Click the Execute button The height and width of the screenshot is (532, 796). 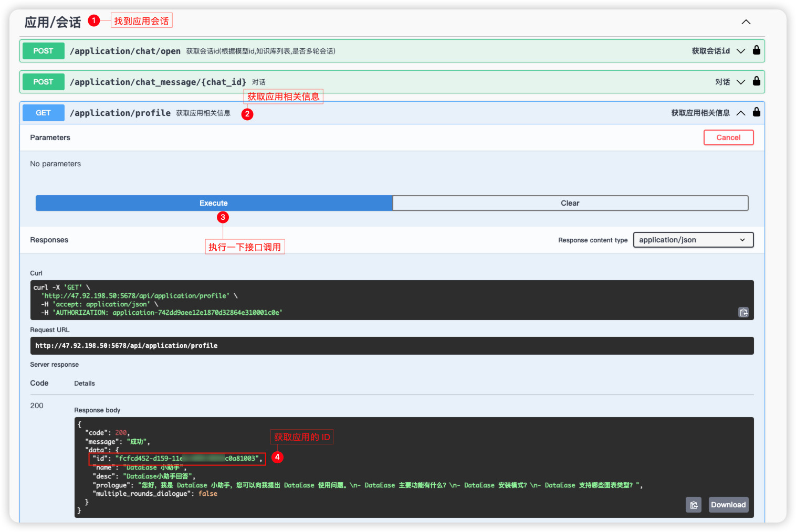point(214,203)
